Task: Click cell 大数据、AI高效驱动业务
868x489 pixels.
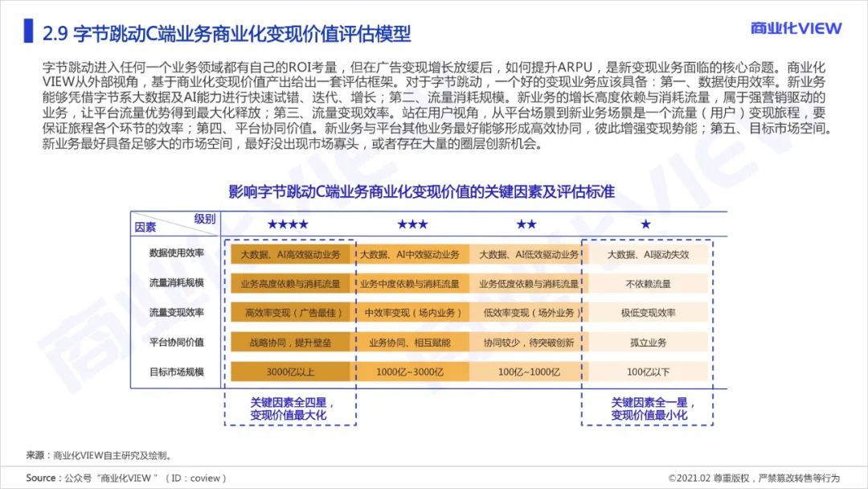Action: pyautogui.click(x=291, y=254)
